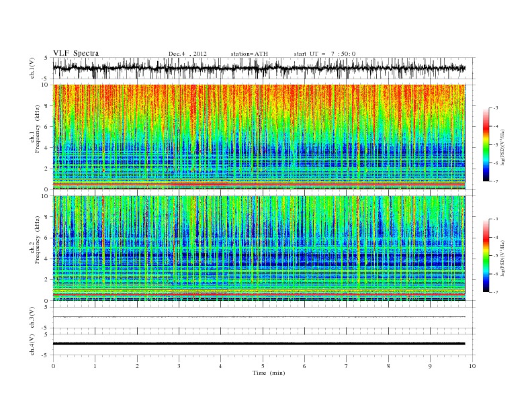The height and width of the screenshot is (411, 532).
Task: Select the "Dec.4 , 2012" date text
Action: 187,54
